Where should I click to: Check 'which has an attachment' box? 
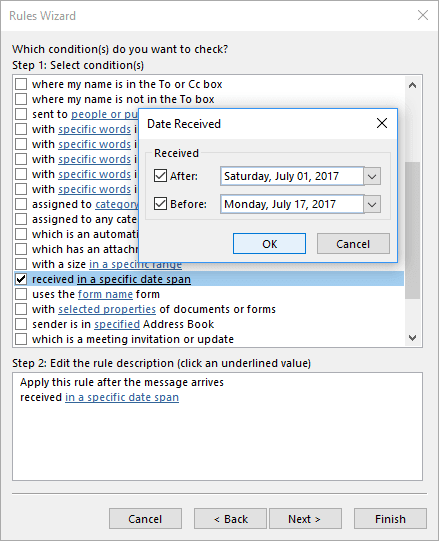[x=21, y=249]
